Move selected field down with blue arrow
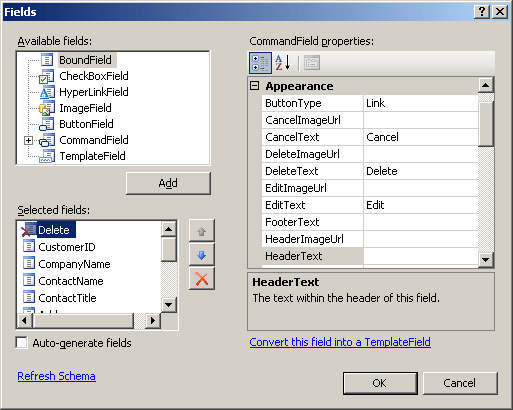This screenshot has height=410, width=513. coord(201,255)
